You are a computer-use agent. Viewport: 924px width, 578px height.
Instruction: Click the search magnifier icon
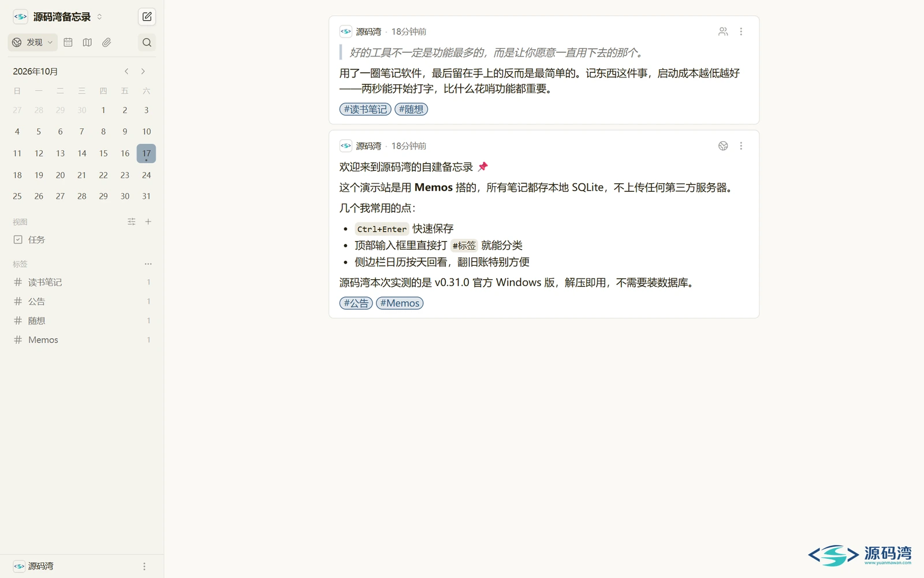[147, 42]
